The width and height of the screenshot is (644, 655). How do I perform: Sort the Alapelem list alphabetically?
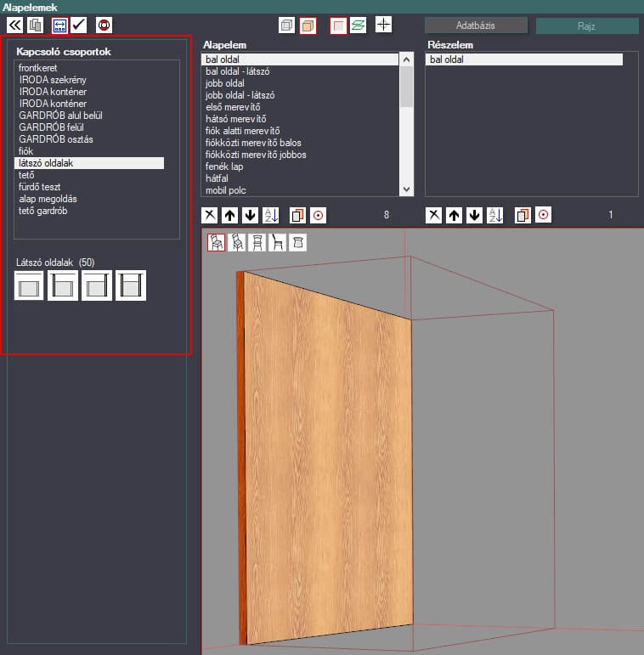pyautogui.click(x=271, y=215)
